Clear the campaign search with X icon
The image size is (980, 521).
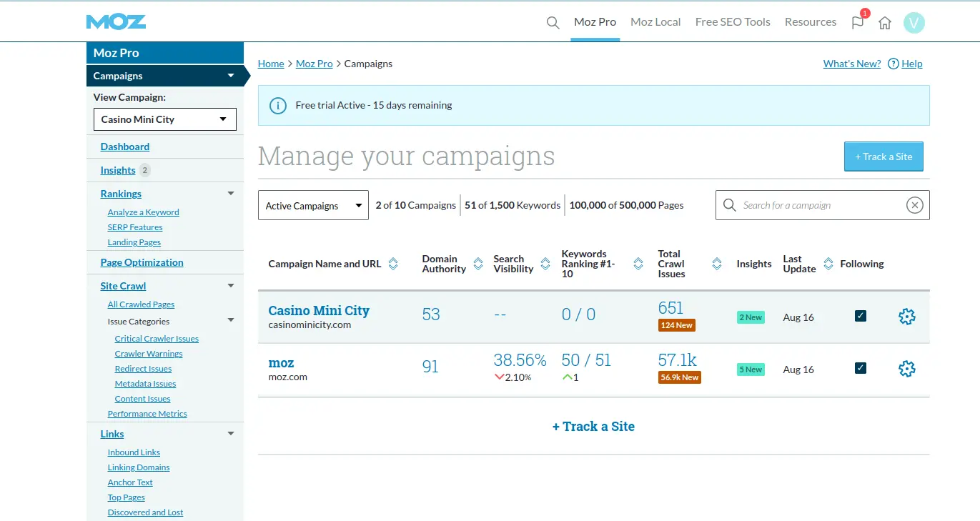914,205
